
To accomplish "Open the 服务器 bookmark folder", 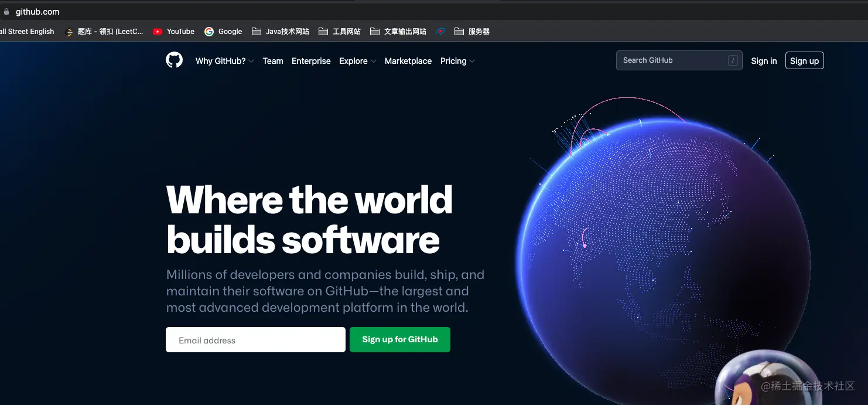I will pyautogui.click(x=472, y=32).
